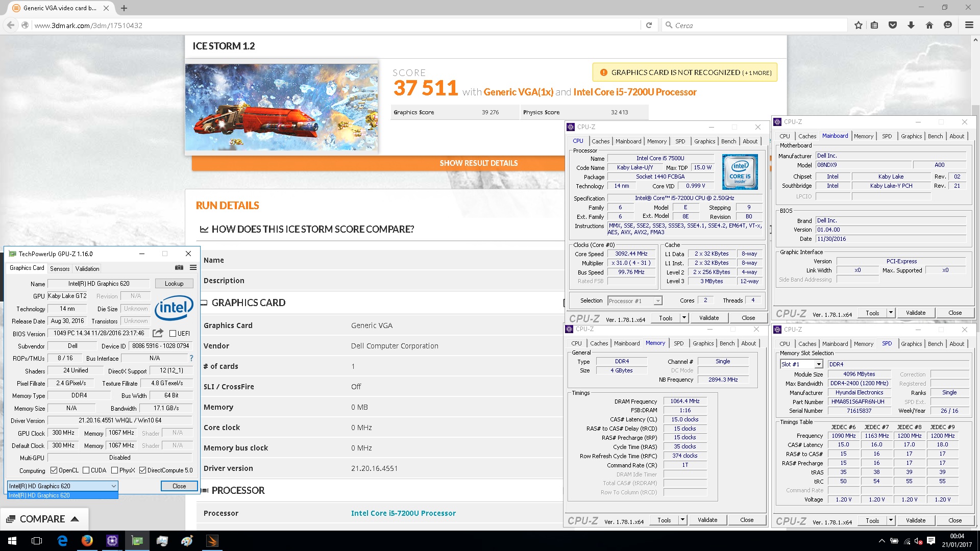Toggle the PhysX checkbox
The height and width of the screenshot is (551, 980).
coord(114,470)
